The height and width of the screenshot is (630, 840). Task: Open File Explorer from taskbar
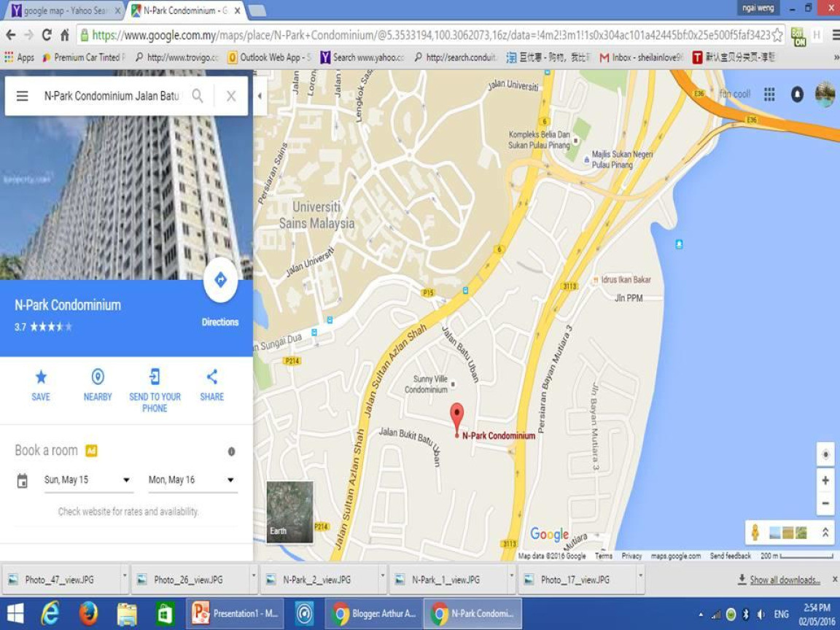click(126, 613)
